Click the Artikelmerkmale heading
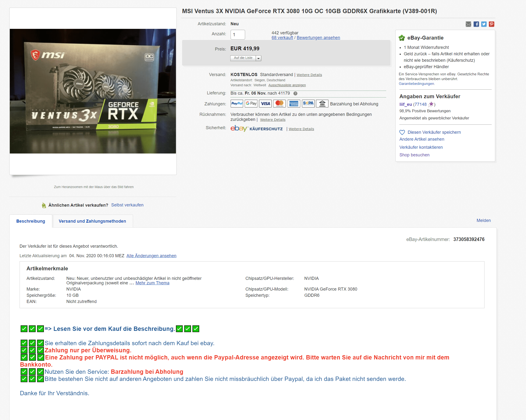526x420 pixels. 47,268
